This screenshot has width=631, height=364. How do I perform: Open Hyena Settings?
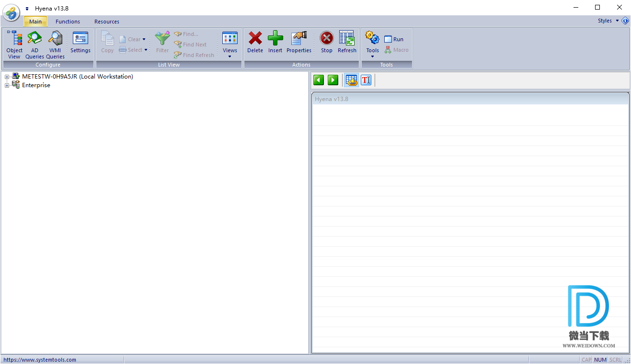coord(80,42)
